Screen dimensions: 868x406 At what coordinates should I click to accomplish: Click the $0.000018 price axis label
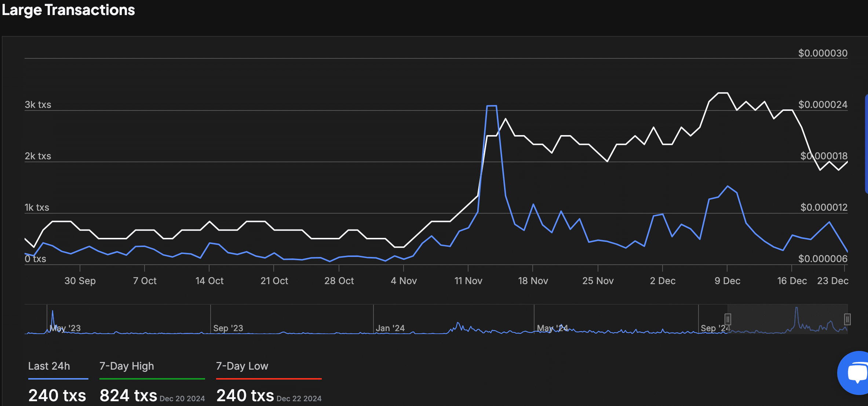point(824,156)
